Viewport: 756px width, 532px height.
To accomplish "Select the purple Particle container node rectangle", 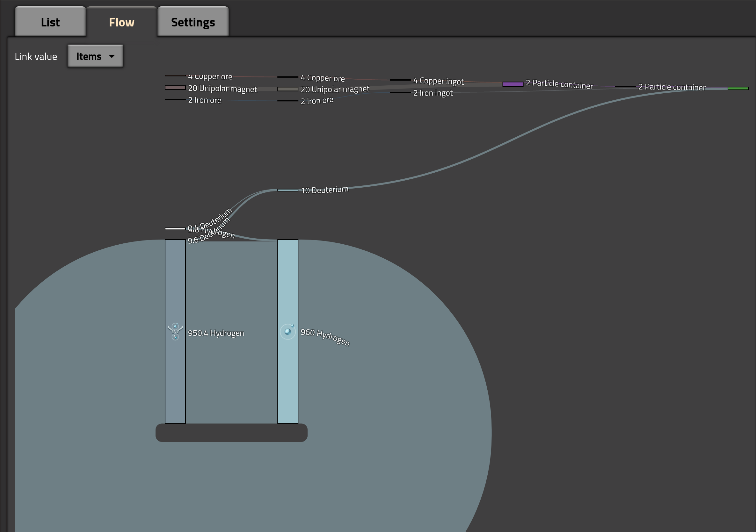I will coord(512,84).
